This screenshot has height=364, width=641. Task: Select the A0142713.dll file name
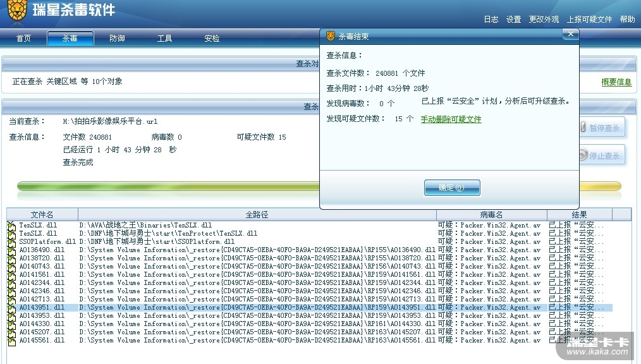coord(42,299)
